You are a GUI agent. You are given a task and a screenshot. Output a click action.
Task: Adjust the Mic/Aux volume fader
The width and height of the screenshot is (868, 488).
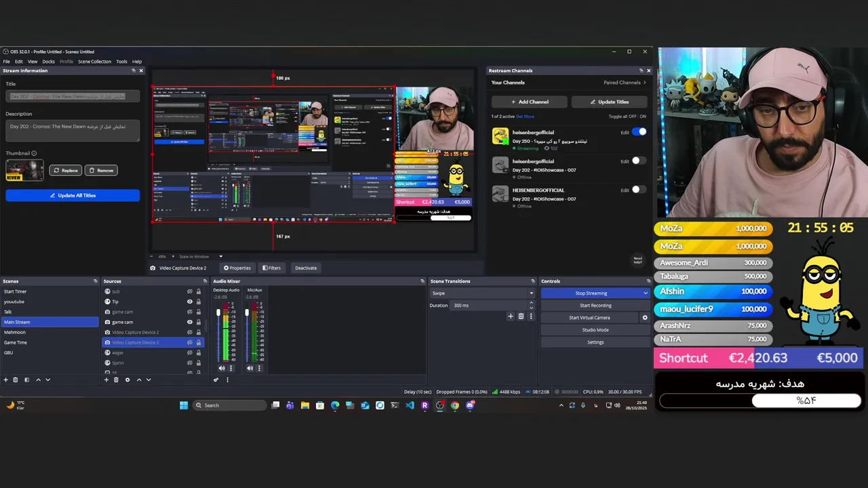247,313
